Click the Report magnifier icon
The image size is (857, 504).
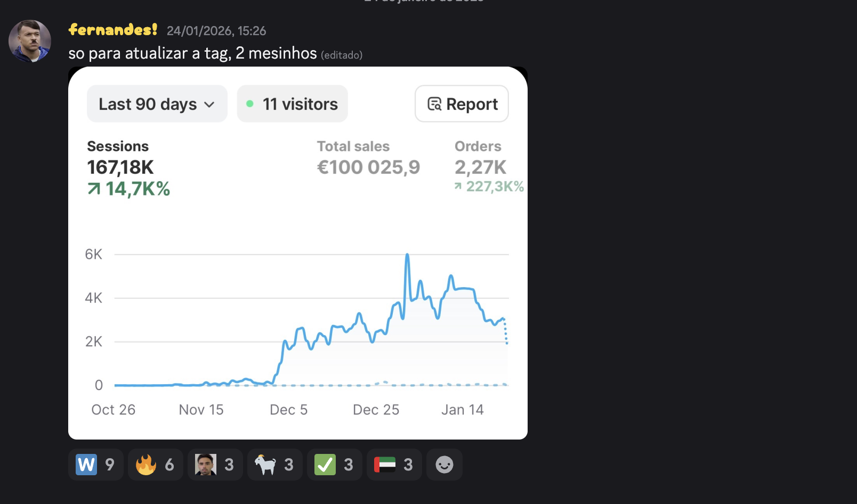tap(434, 104)
